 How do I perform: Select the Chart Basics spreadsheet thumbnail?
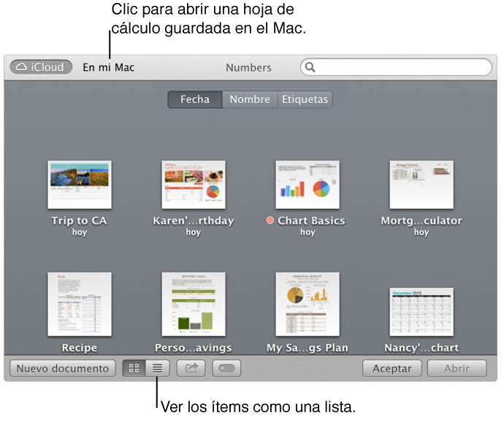pyautogui.click(x=308, y=185)
